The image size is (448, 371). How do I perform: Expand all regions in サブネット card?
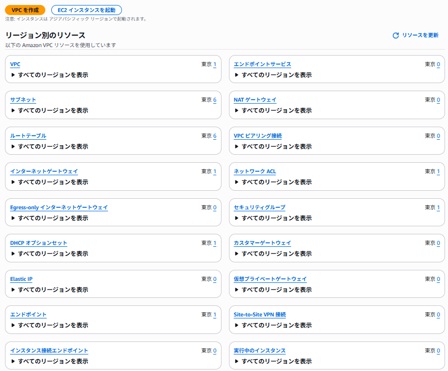50,110
